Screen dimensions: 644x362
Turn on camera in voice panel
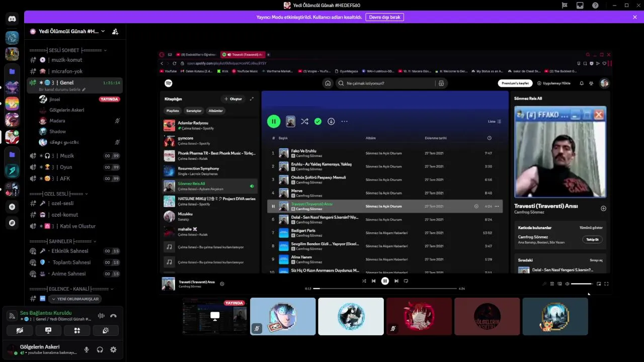pyautogui.click(x=20, y=330)
